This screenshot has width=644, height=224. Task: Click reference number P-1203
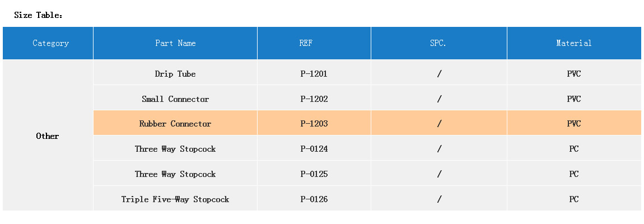(x=314, y=124)
